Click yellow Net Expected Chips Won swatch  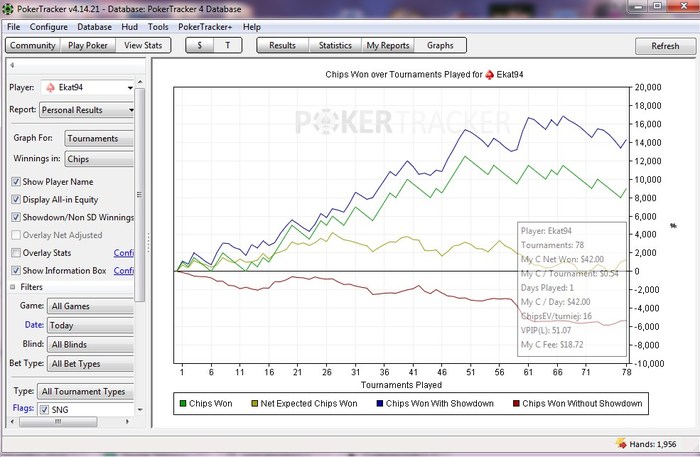pos(254,403)
